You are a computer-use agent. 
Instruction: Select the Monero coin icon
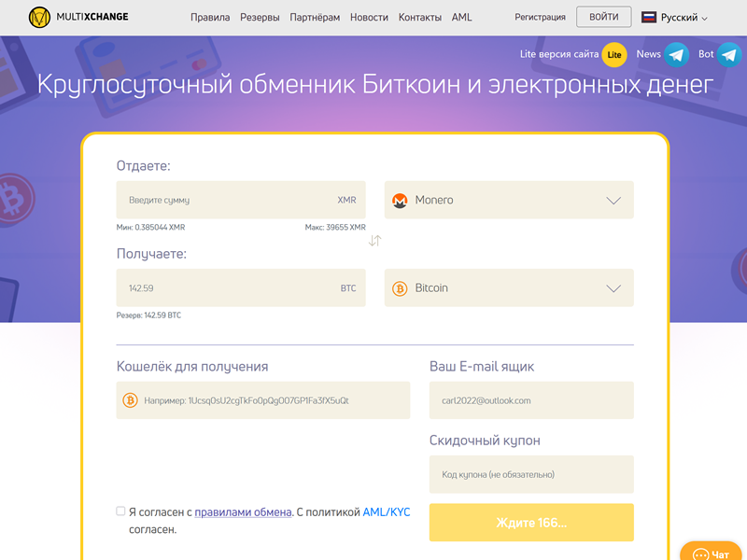click(401, 200)
